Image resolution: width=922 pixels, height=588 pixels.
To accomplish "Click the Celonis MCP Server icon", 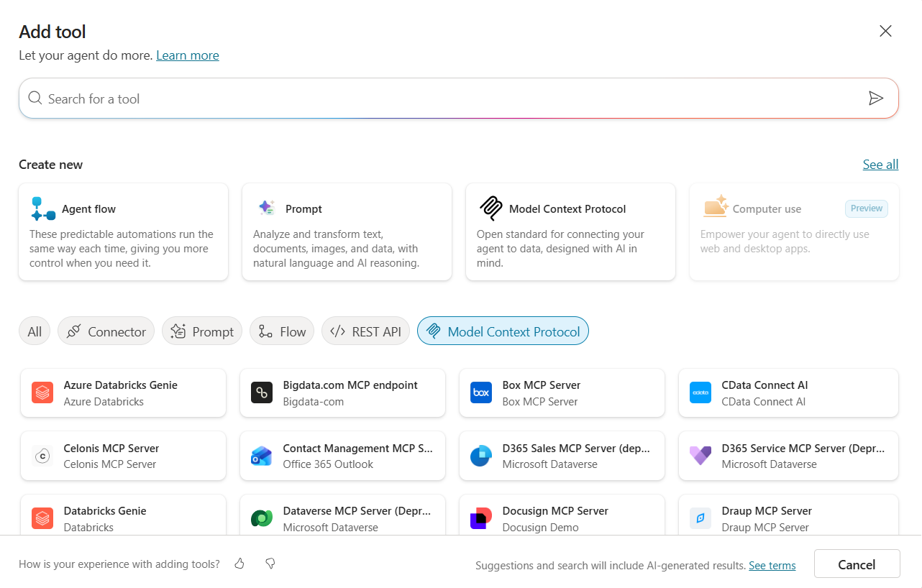I will pos(42,456).
